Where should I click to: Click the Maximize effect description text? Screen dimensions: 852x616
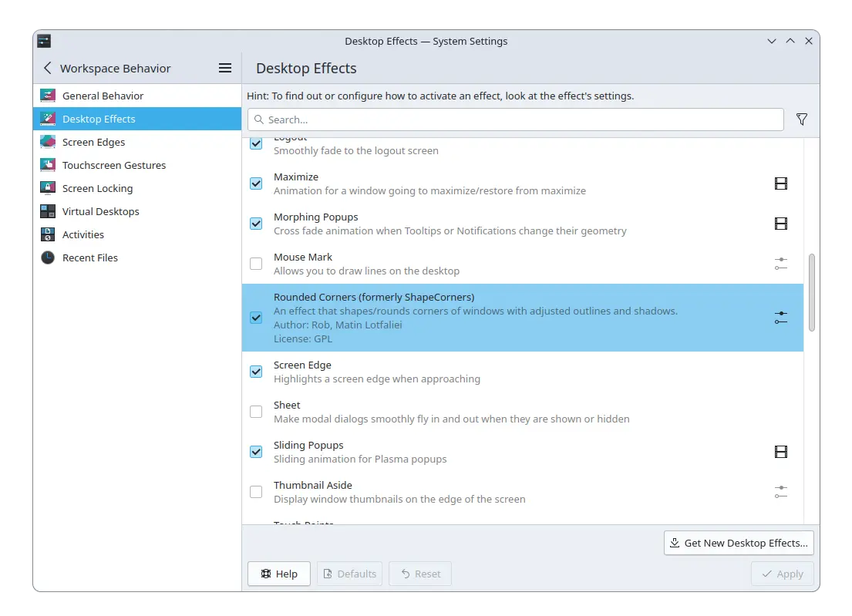coord(429,190)
